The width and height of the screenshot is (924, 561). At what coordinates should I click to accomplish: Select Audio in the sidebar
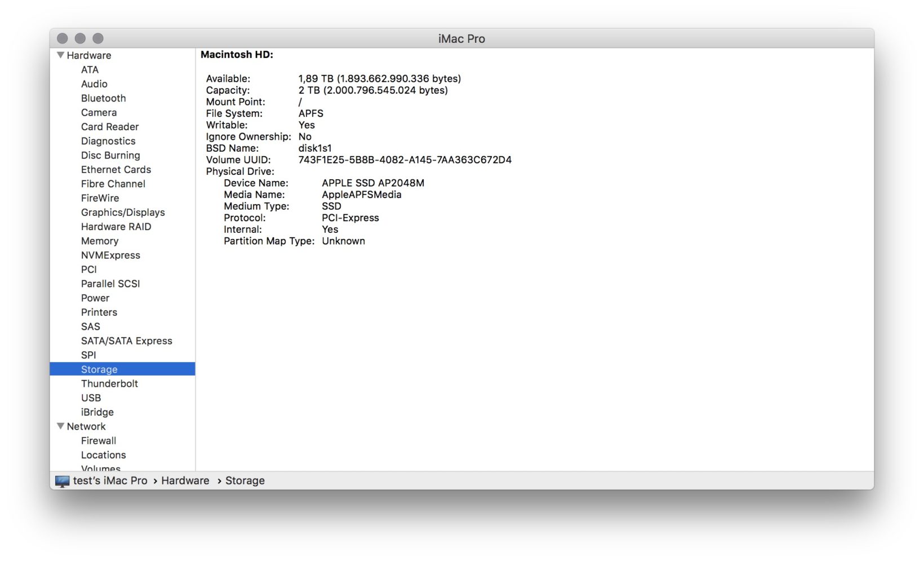point(94,84)
